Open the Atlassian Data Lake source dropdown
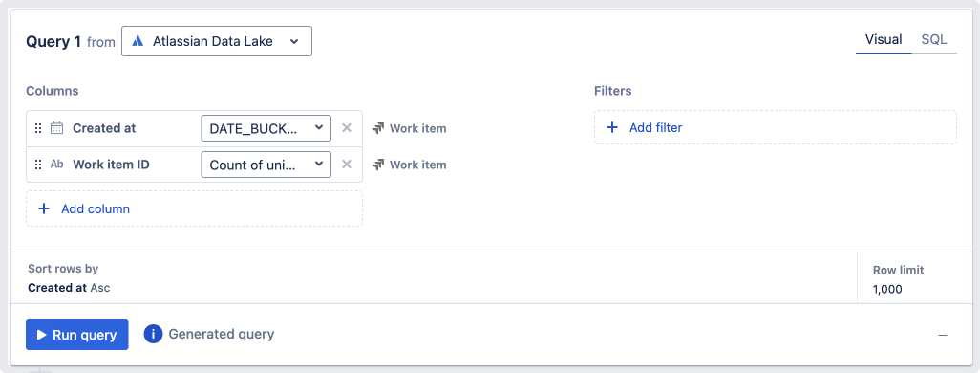 tap(216, 41)
